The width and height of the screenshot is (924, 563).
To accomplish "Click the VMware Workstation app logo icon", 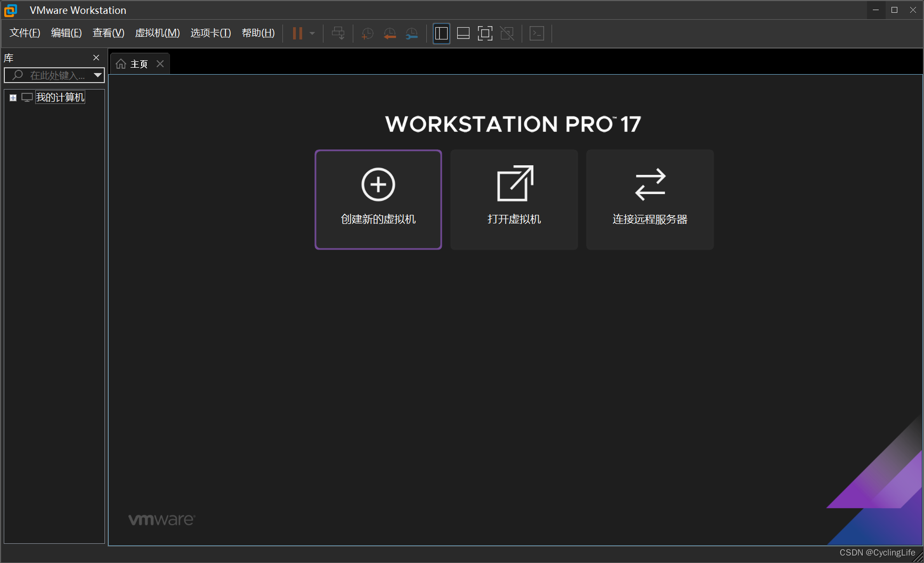I will tap(11, 10).
